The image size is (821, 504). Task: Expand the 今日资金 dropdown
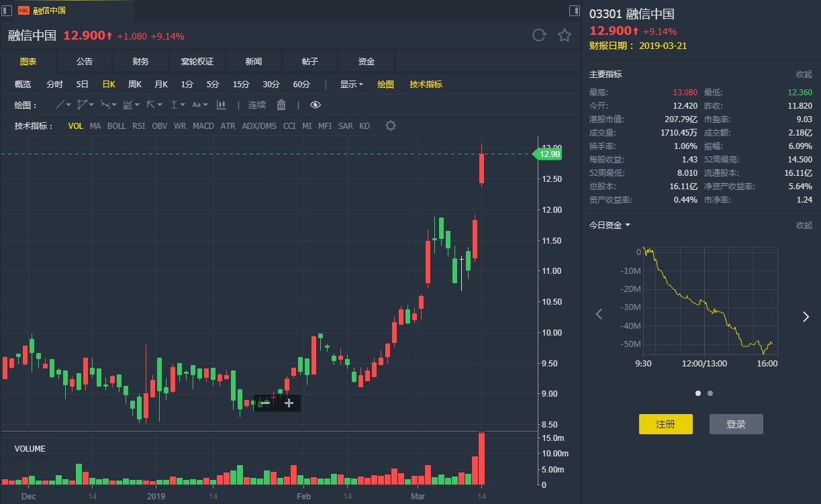(x=610, y=225)
